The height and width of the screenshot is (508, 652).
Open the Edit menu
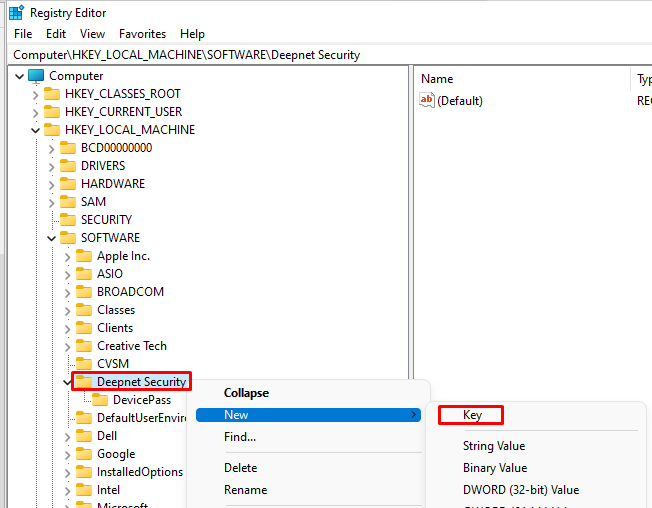click(x=56, y=34)
